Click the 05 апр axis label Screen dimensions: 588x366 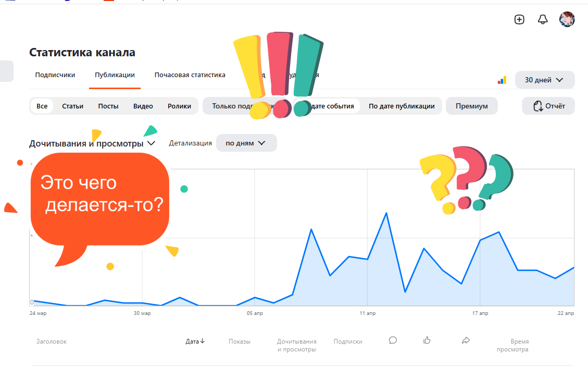coord(255,313)
